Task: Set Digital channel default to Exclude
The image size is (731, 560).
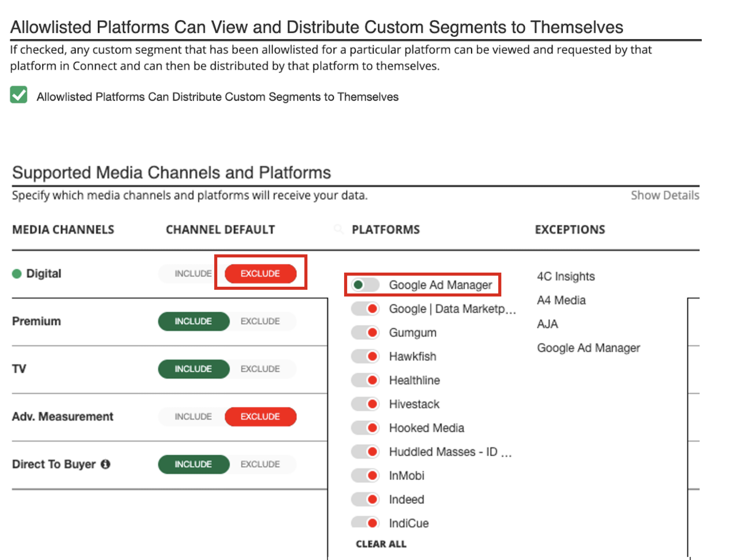Action: tap(260, 274)
